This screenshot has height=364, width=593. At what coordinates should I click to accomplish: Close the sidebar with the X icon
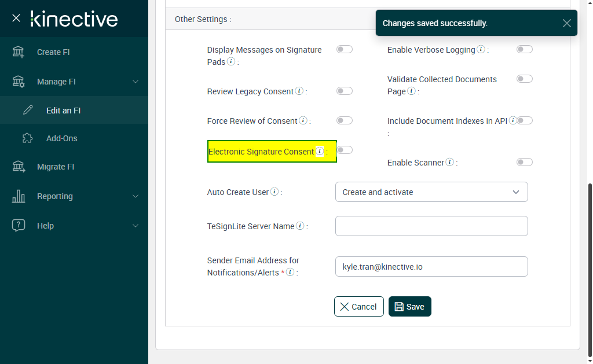(x=16, y=18)
